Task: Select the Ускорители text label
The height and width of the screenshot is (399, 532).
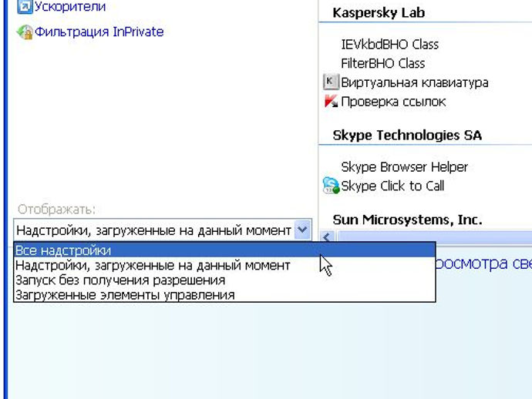Action: 70,6
